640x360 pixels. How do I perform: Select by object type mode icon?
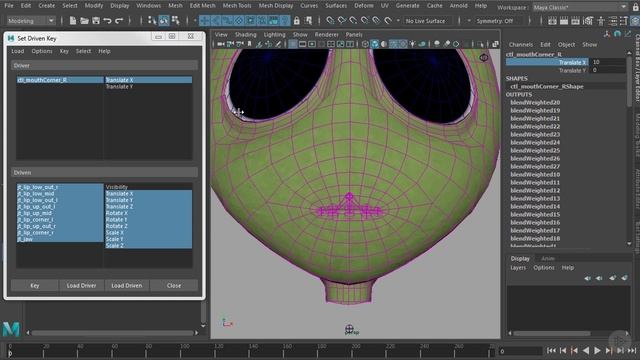coord(164,20)
